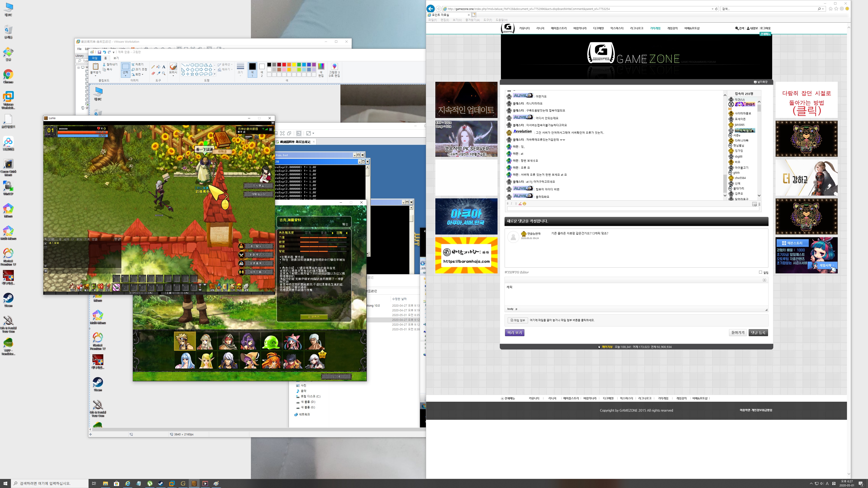The height and width of the screenshot is (488, 868).
Task: Click the Bold B icon in the chat toolbar
Action: click(x=508, y=204)
